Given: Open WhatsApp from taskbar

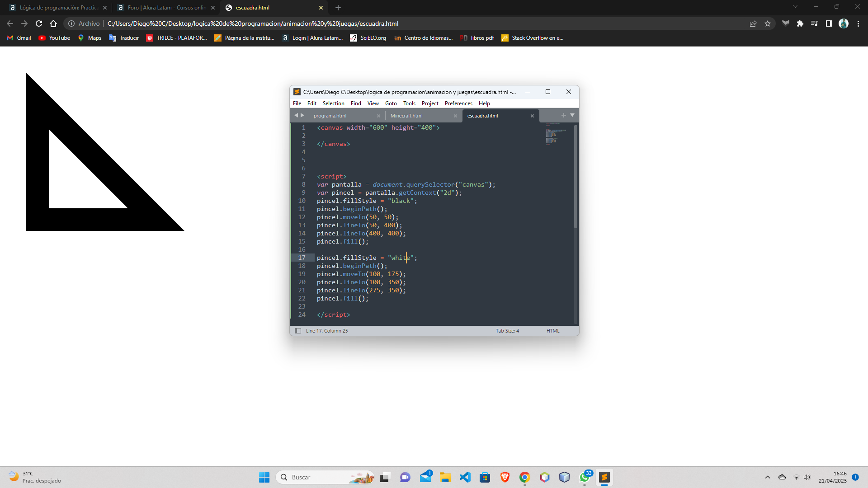Looking at the screenshot, I should [585, 477].
